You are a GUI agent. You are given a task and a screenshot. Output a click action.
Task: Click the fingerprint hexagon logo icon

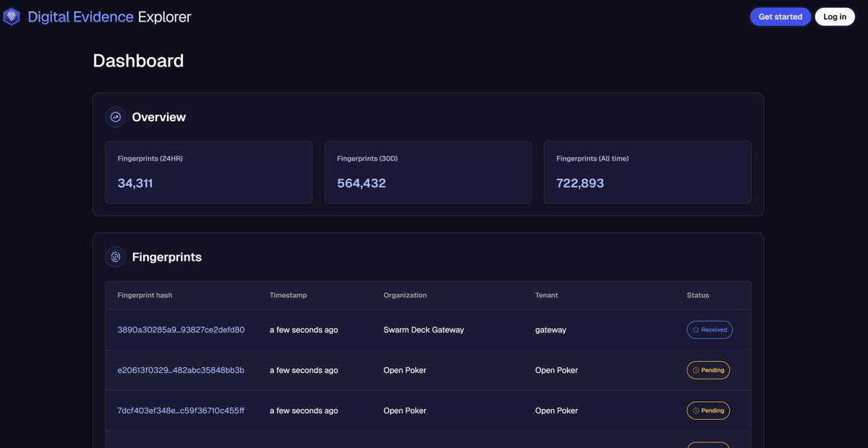click(12, 17)
